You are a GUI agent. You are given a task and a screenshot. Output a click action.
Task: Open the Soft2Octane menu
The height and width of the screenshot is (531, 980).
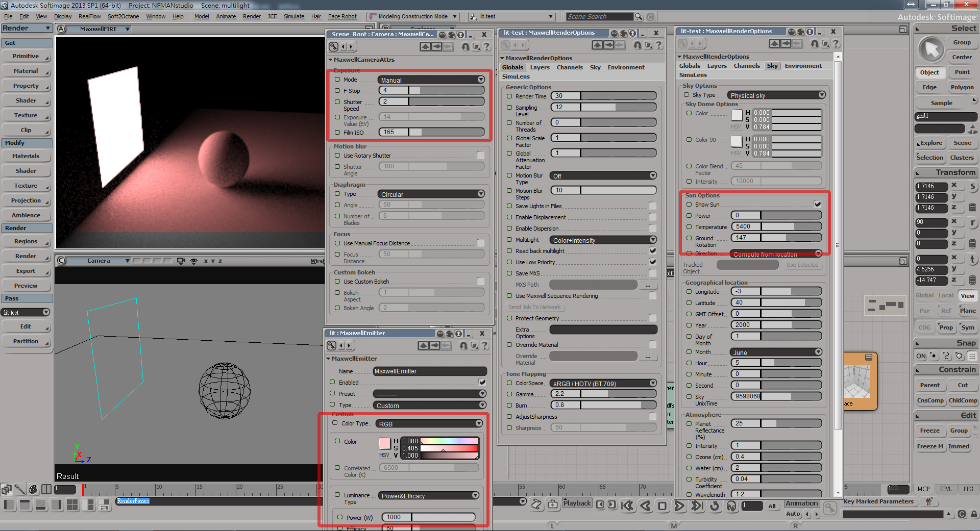[x=123, y=16]
